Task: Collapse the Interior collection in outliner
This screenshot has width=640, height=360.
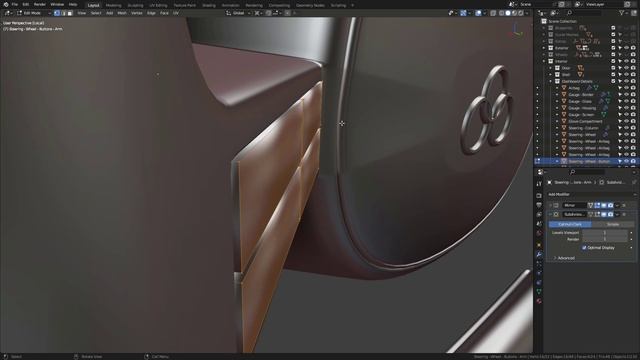Action: tap(544, 61)
